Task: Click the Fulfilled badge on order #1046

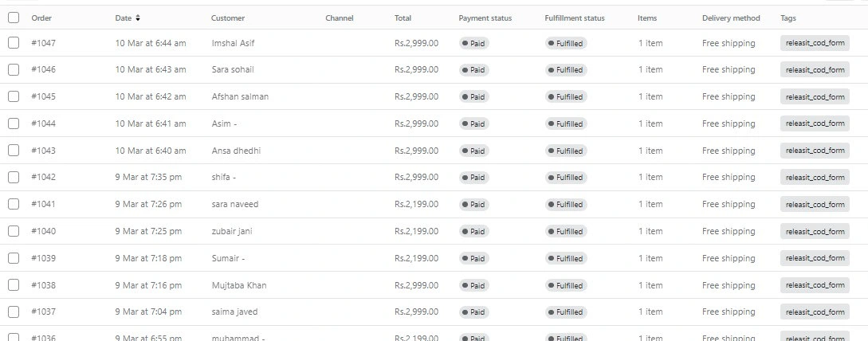Action: coord(566,70)
